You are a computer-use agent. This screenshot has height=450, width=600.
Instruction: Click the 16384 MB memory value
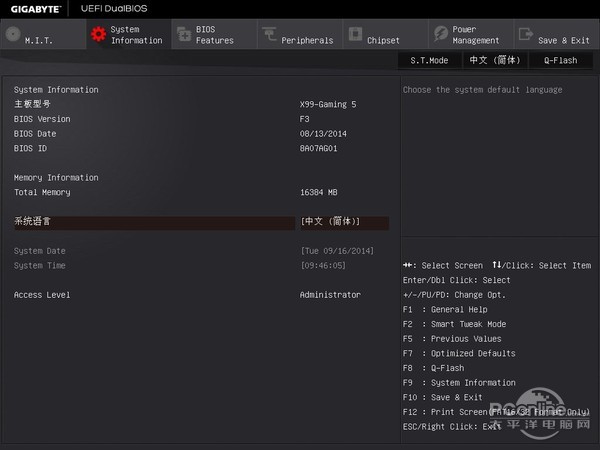319,192
